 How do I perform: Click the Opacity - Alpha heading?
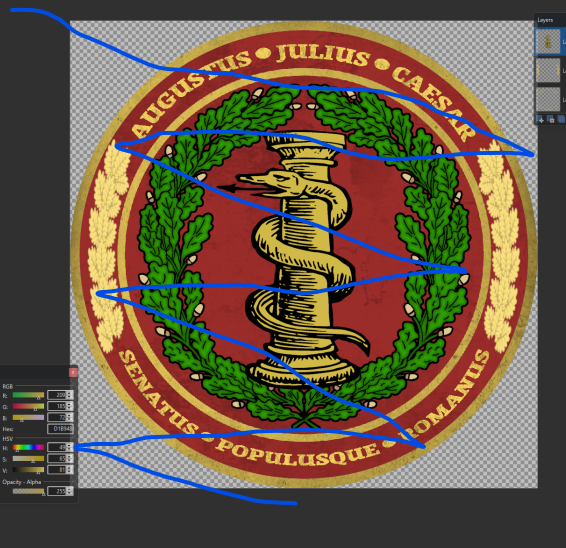[22, 482]
